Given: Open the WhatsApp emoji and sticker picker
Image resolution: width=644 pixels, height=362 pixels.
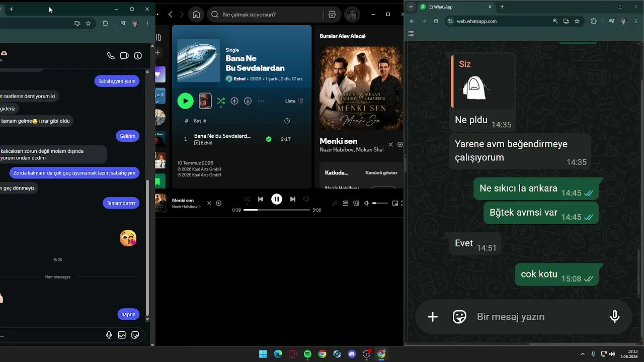Looking at the screenshot, I should click(x=459, y=317).
